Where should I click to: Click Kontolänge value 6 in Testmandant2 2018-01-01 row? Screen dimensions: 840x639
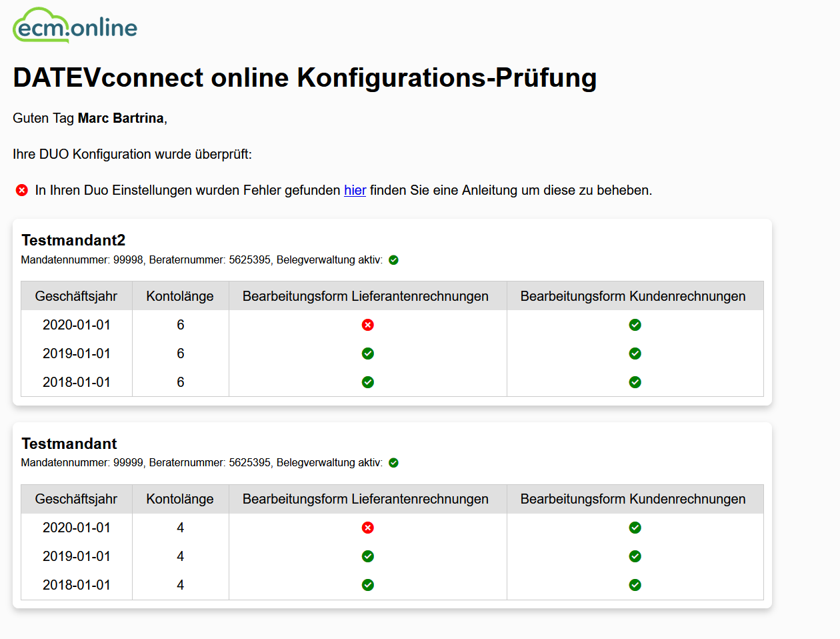(181, 382)
